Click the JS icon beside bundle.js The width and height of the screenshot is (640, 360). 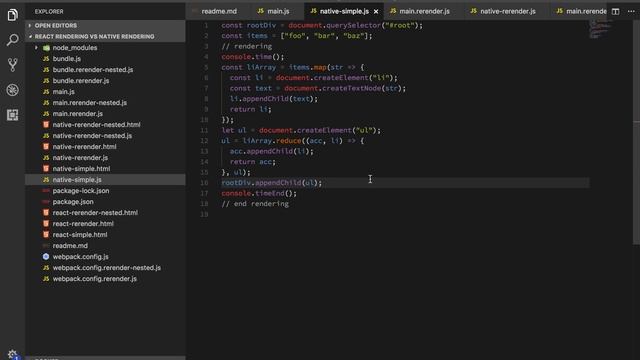46,59
